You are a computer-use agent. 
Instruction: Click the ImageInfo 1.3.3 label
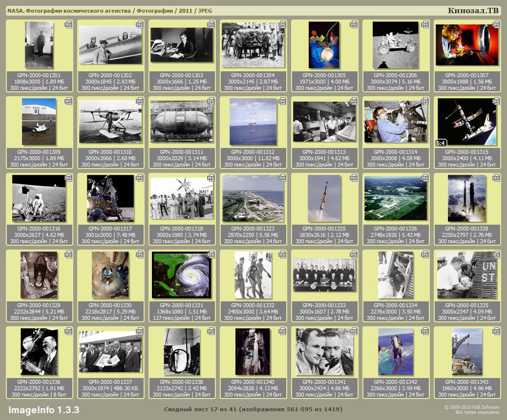coord(43,409)
